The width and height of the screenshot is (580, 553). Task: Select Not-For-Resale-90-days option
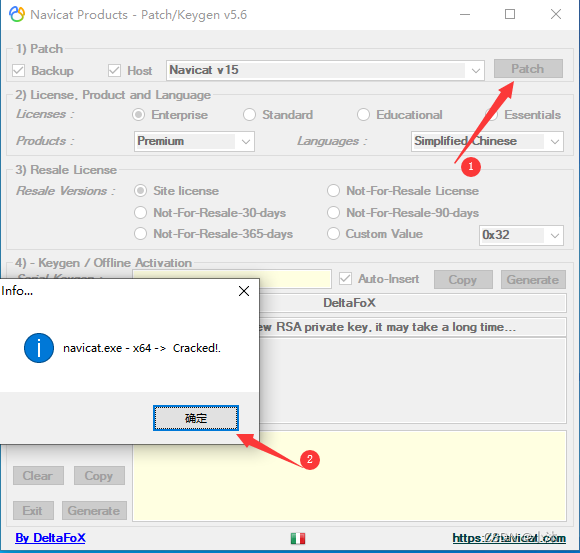[333, 213]
